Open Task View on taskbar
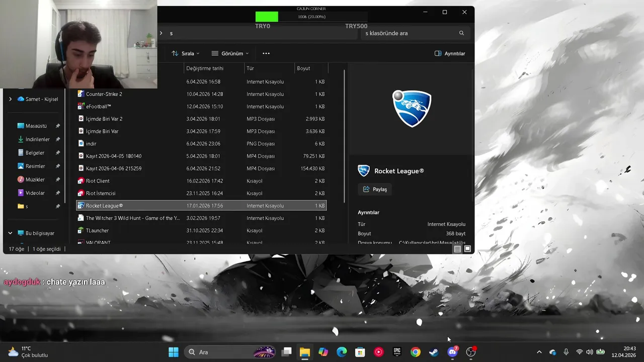Screen dimensions: 644x362 (x=286, y=352)
